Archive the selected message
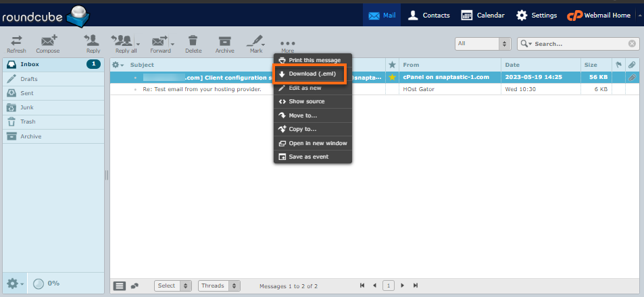 tap(224, 44)
